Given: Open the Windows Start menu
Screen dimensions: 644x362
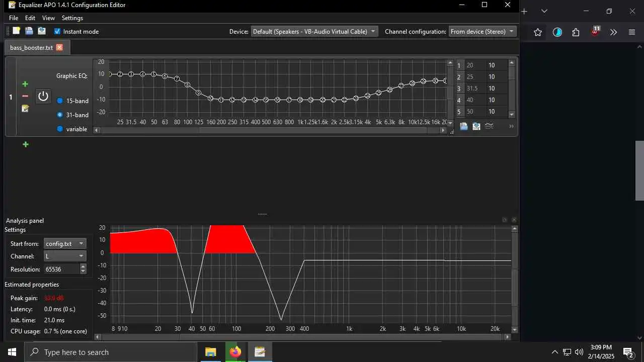Looking at the screenshot, I should 12,352.
